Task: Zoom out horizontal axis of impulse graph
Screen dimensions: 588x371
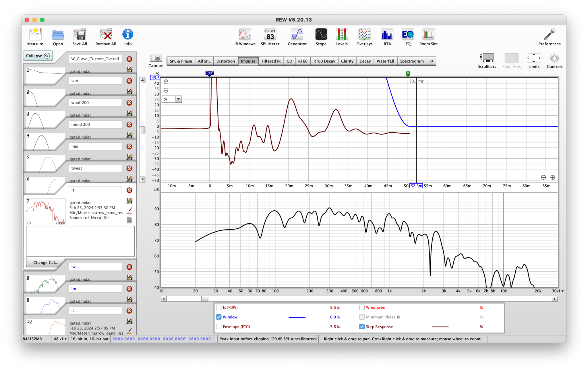Action: (x=543, y=177)
